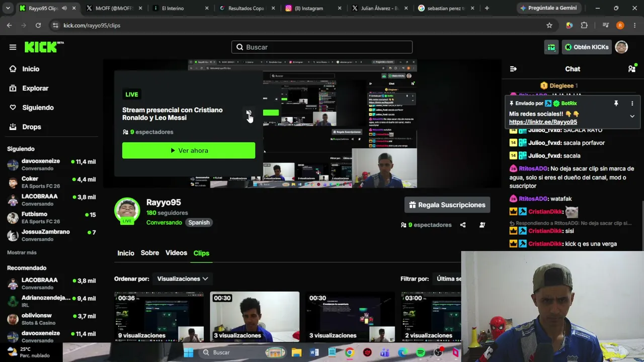The image size is (644, 362).
Task: Open the Kick profile avatar menu
Action: point(621,47)
